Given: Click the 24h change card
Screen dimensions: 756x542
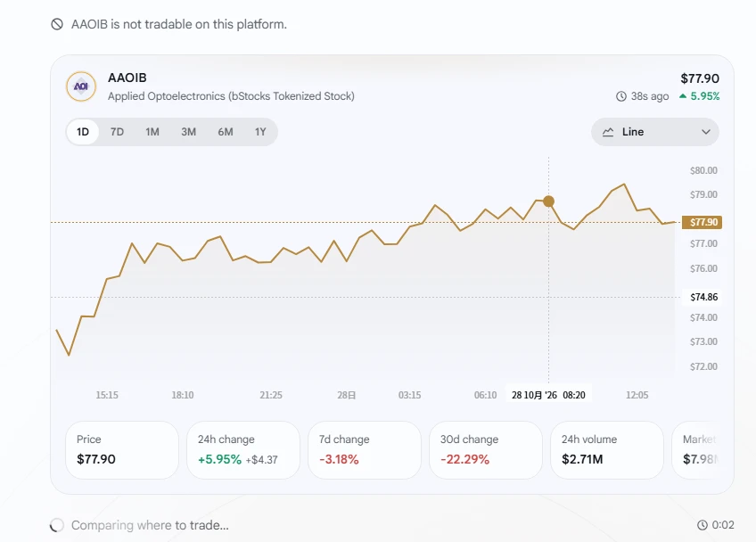Looking at the screenshot, I should click(x=243, y=450).
